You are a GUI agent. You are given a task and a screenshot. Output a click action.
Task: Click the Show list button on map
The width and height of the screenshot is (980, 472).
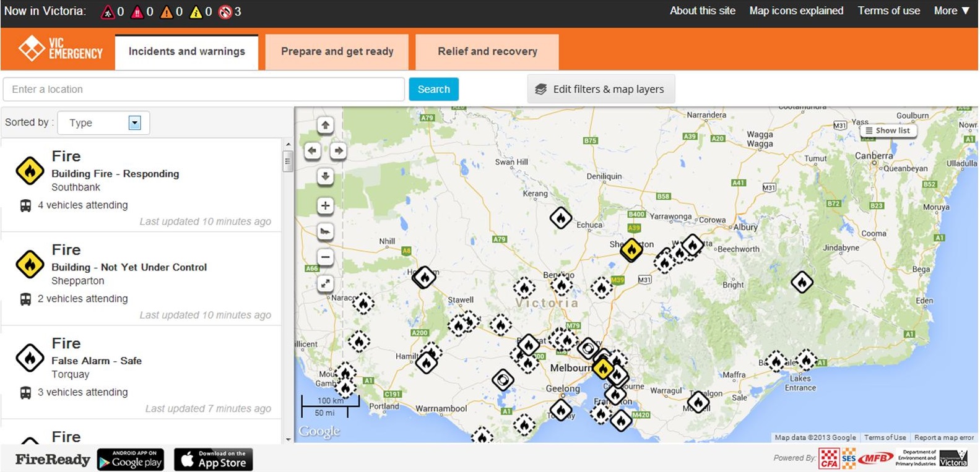pos(888,131)
